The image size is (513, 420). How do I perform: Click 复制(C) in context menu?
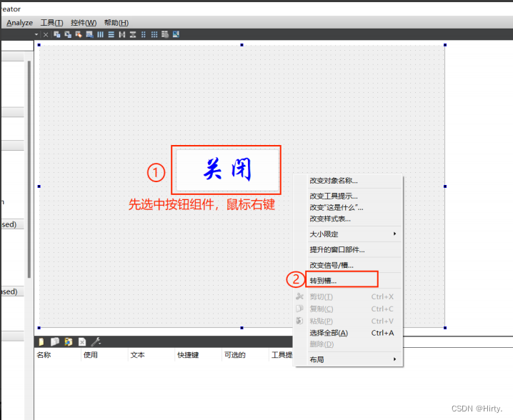349,309
